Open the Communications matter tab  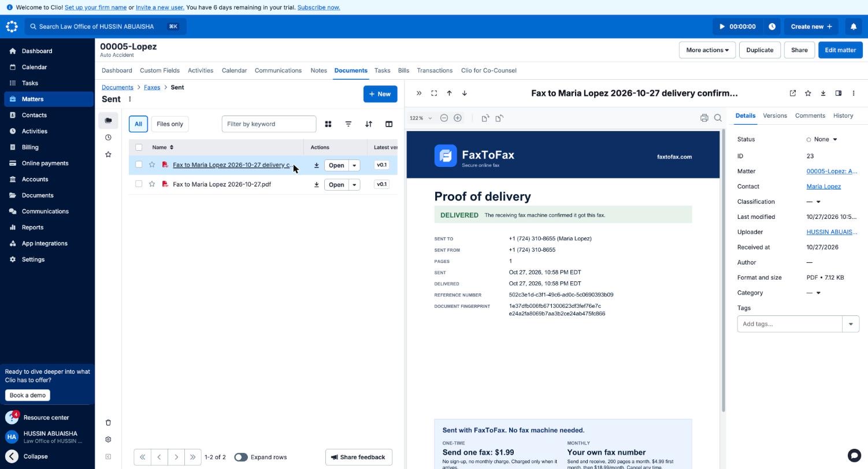(278, 70)
